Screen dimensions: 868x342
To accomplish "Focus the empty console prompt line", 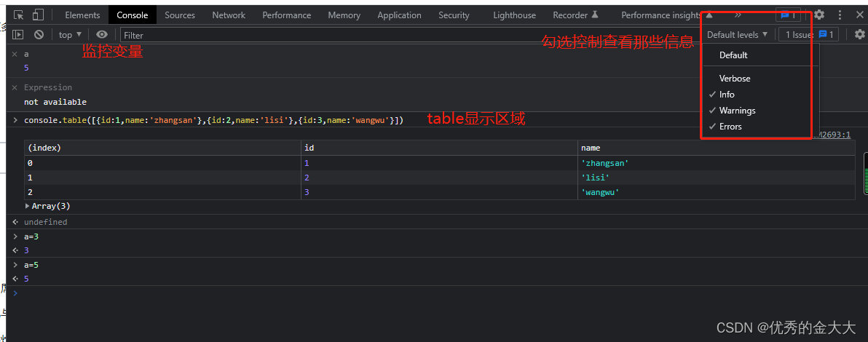I will tap(438, 293).
